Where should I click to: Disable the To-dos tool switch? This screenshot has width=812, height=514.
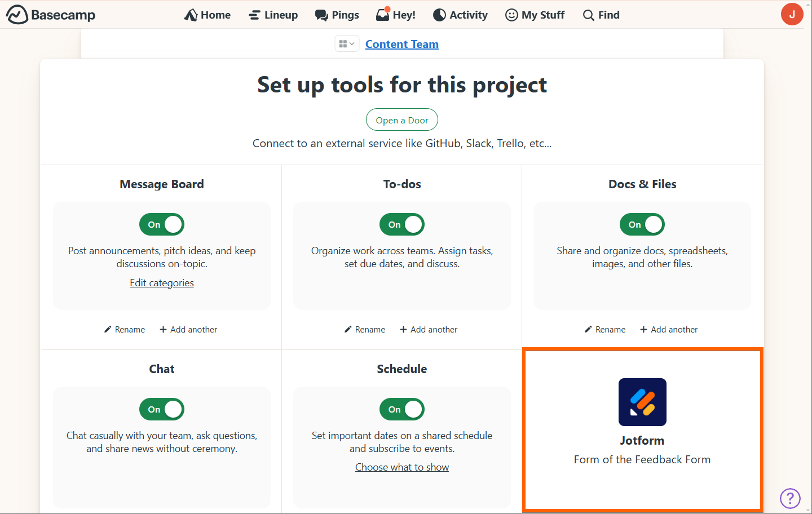pos(402,224)
